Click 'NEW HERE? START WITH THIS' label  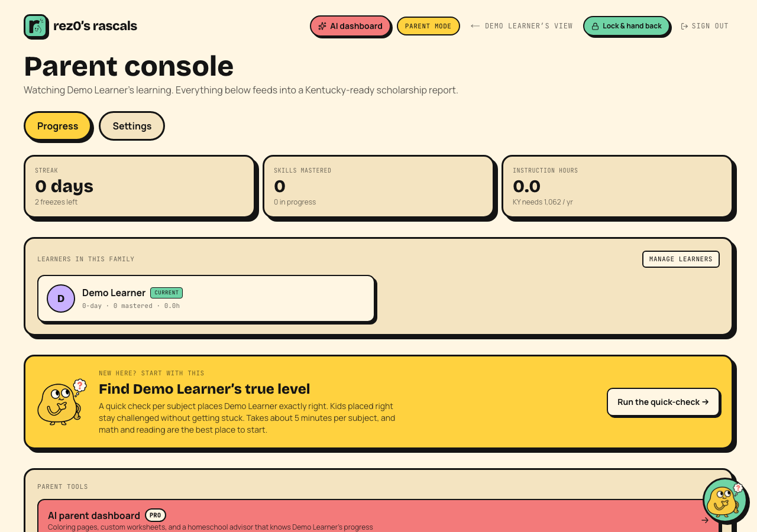(151, 373)
